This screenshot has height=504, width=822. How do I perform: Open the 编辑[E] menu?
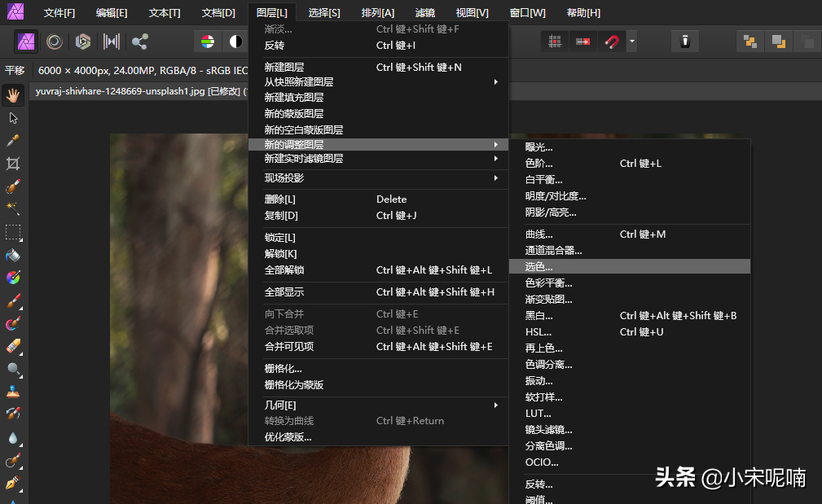pyautogui.click(x=112, y=12)
